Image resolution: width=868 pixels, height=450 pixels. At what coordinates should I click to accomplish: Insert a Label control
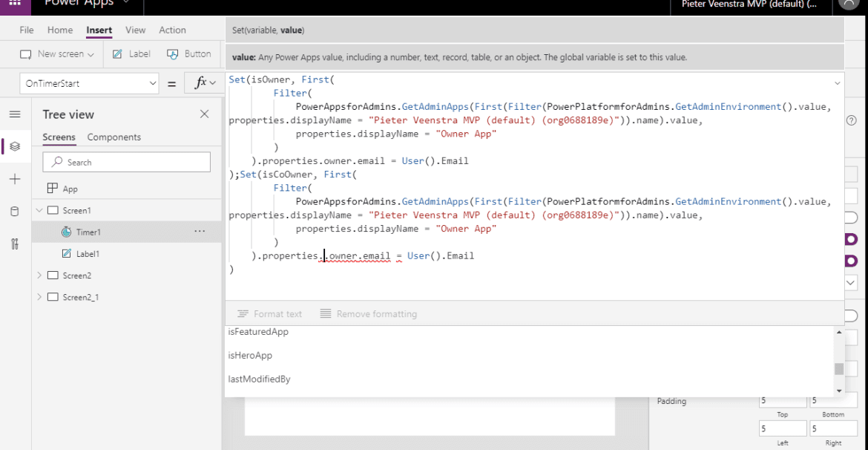coord(131,53)
